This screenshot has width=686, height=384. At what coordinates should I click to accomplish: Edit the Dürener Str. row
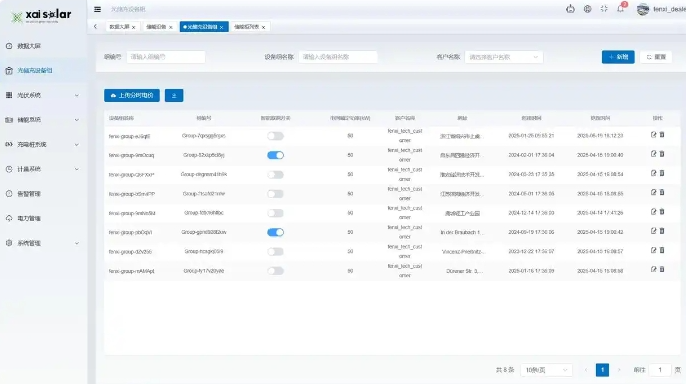point(654,269)
